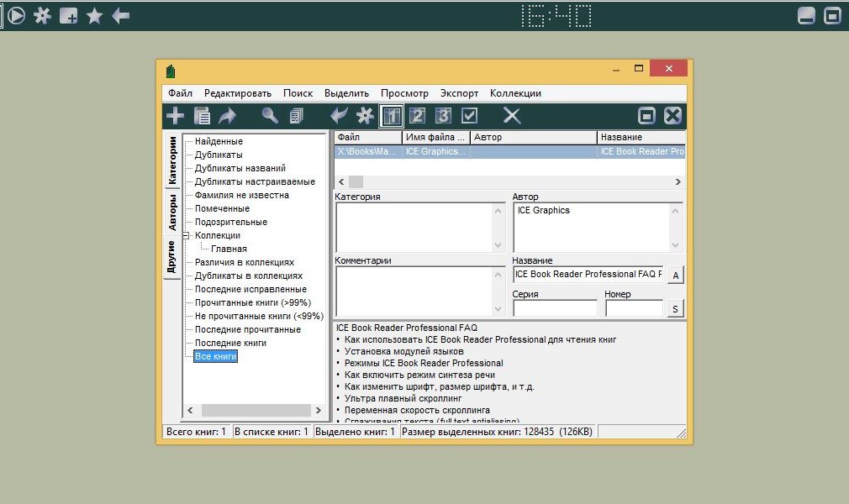Open the Файл menu
This screenshot has height=504, width=849.
(x=180, y=93)
